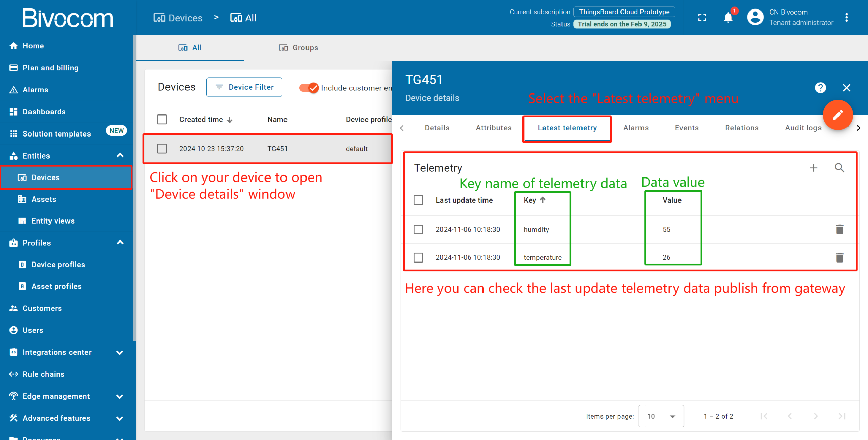This screenshot has width=868, height=440.
Task: Open the help question mark icon
Action: point(820,88)
